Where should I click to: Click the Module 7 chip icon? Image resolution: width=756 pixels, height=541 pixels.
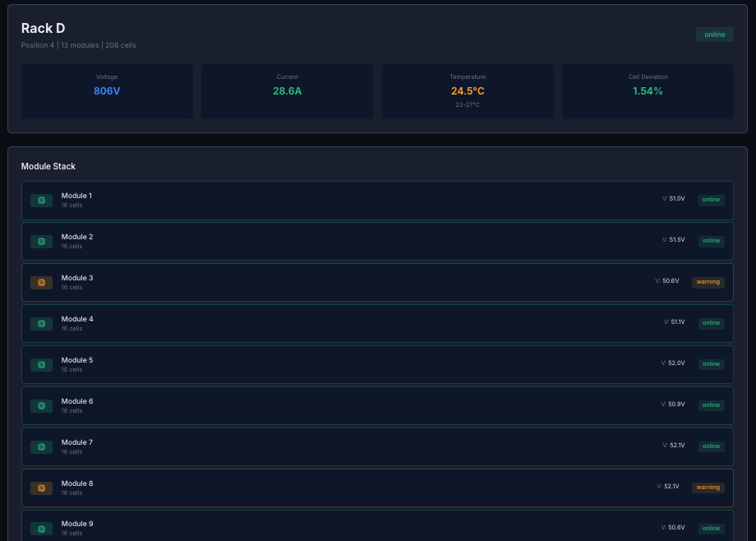(41, 446)
